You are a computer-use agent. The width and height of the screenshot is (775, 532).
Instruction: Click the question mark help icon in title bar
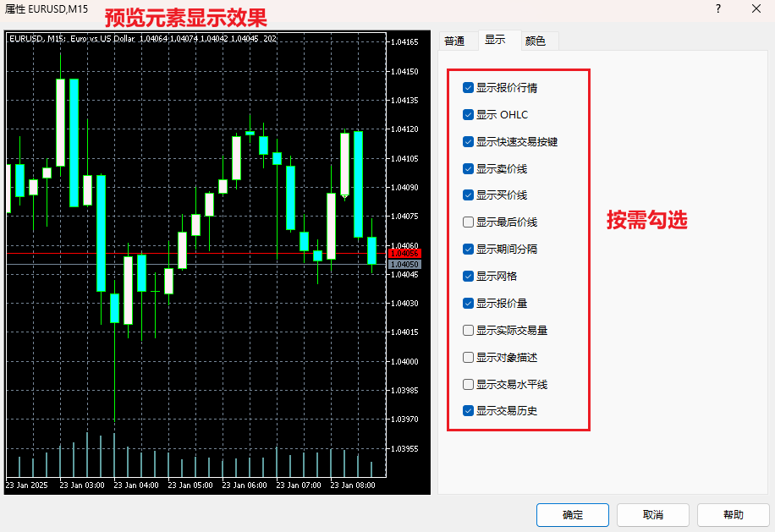coord(718,9)
